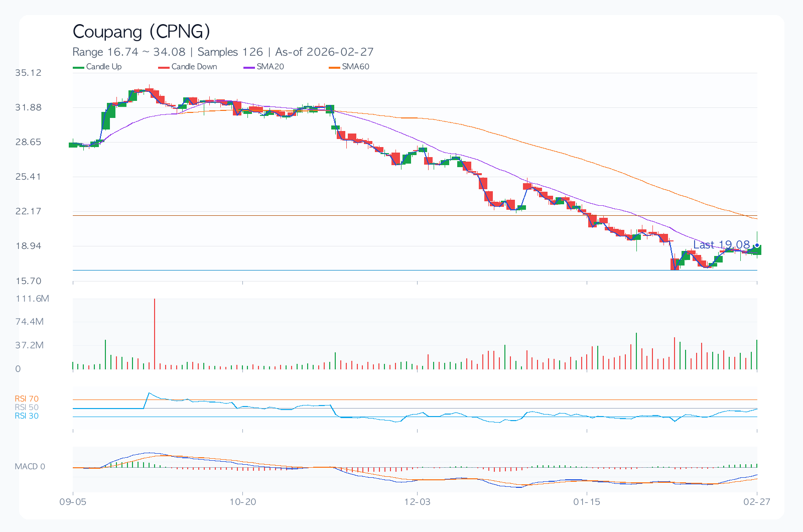Select the 12-03 date axis label
The image size is (803, 532).
(x=417, y=501)
